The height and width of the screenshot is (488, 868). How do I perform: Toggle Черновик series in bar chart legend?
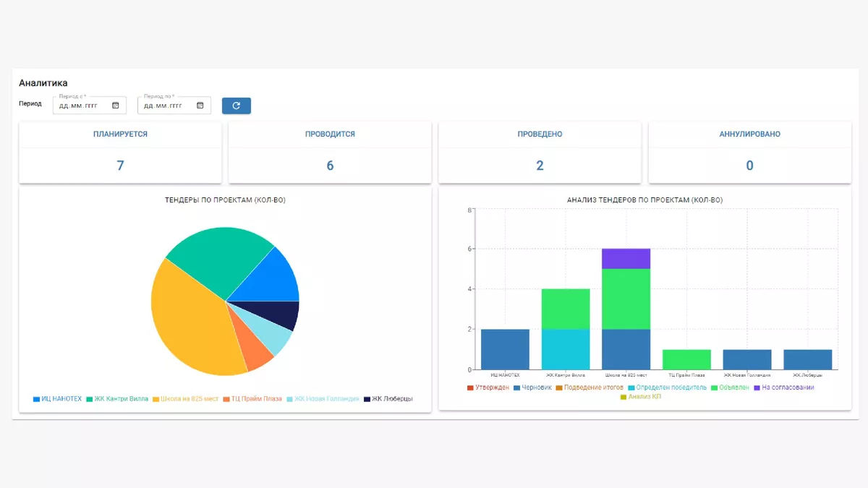point(532,388)
